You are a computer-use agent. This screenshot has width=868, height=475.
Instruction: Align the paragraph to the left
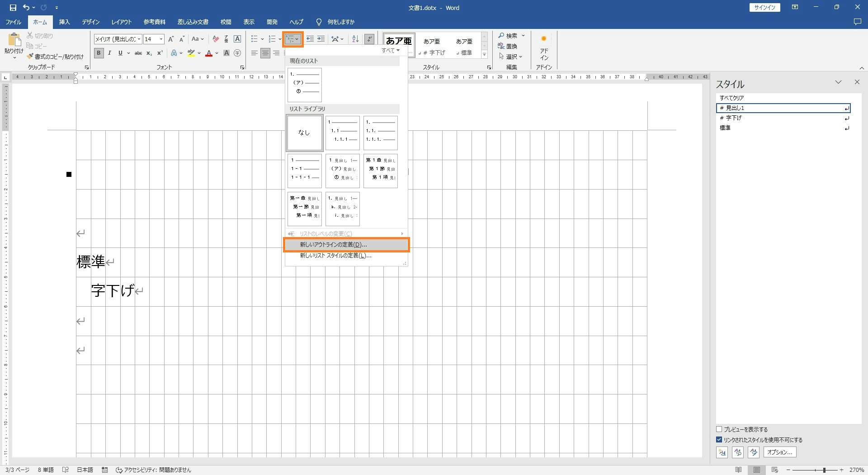[255, 53]
